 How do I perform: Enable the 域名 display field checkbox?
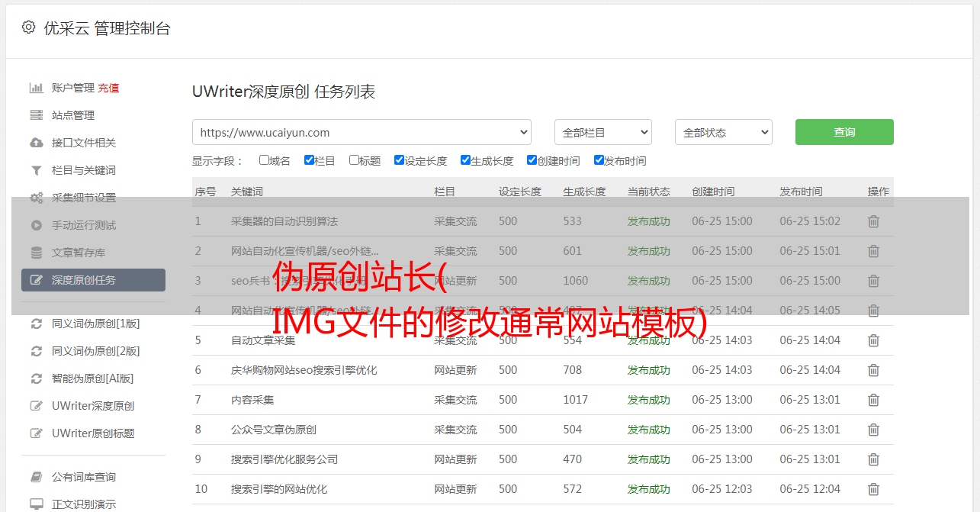click(264, 160)
